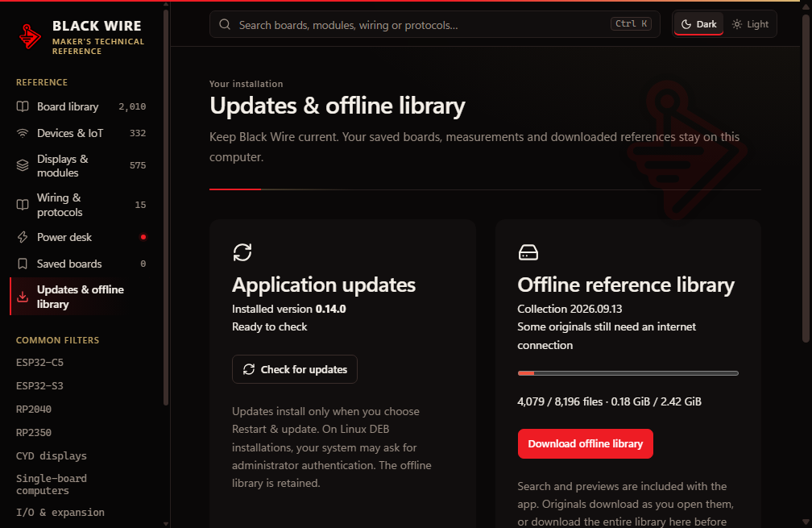Screen dimensions: 812x528
Task: Open Board library section
Action: point(83,106)
